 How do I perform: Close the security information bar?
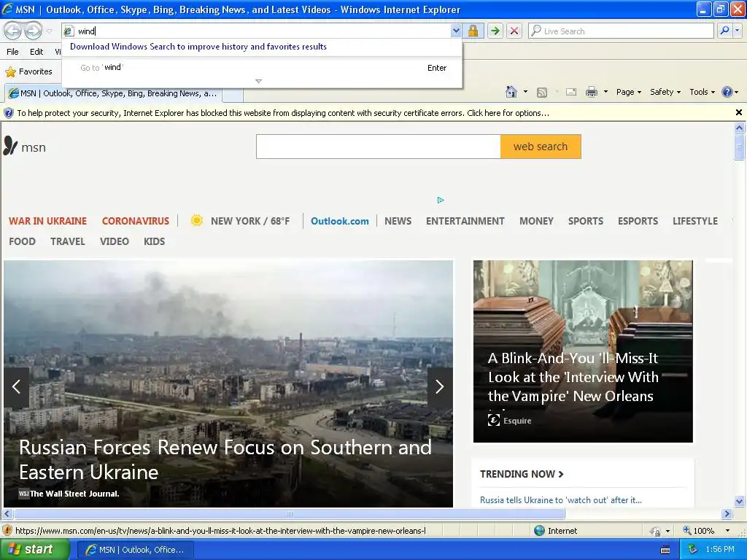tap(739, 112)
